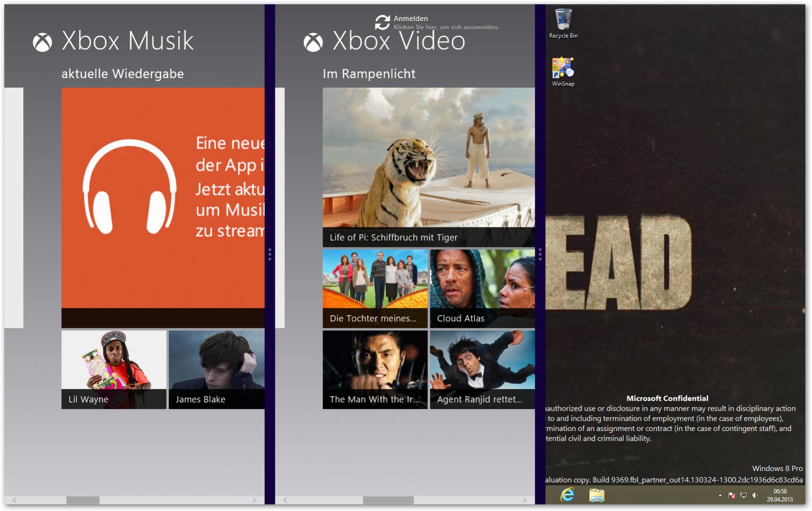Screen dimensions: 812x511
Task: Click the Xbox Musik horizontal scrollbar thumb
Action: point(83,500)
